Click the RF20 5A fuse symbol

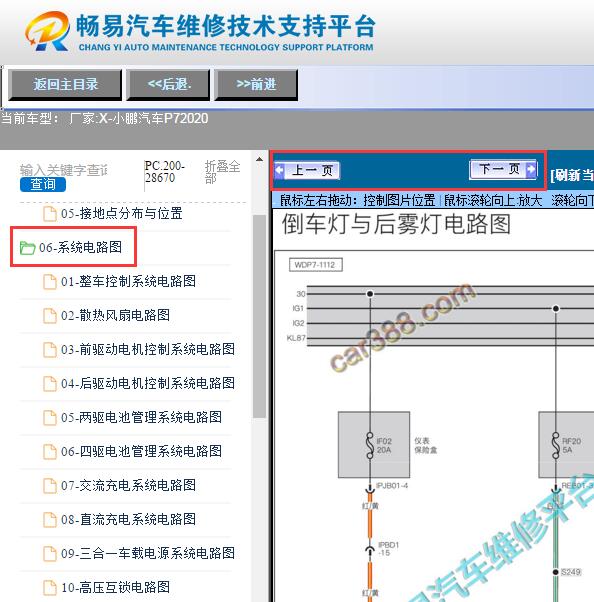tap(555, 445)
